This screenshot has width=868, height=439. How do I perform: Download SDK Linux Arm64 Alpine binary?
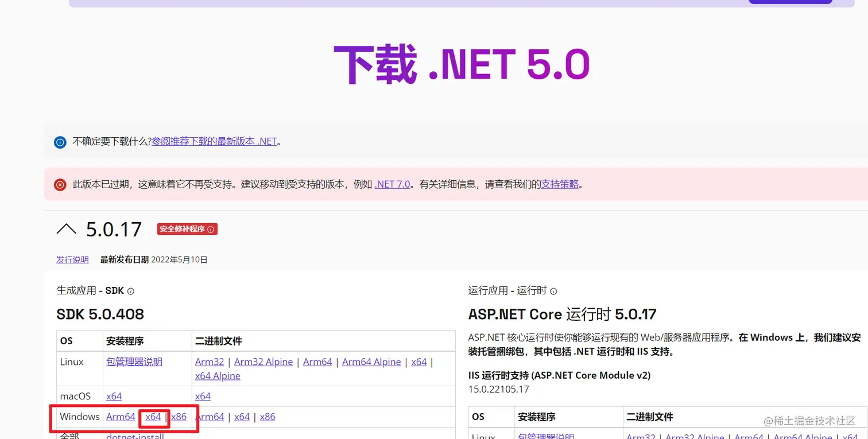coord(371,362)
